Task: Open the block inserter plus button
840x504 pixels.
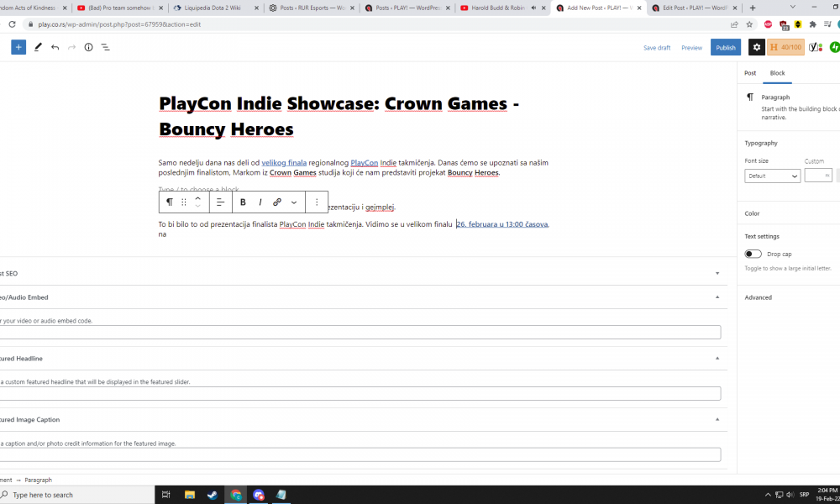Action: pos(18,47)
